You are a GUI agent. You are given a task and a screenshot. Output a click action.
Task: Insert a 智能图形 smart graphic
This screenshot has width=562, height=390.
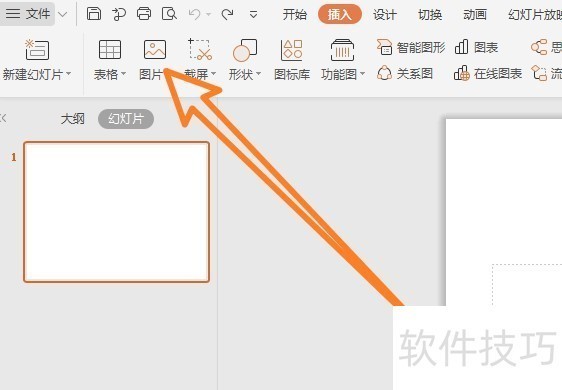point(411,47)
